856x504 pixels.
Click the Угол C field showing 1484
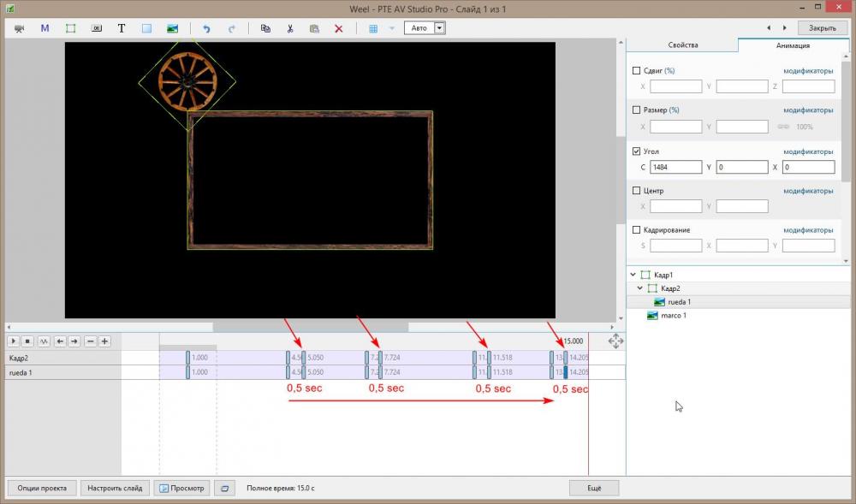[676, 167]
